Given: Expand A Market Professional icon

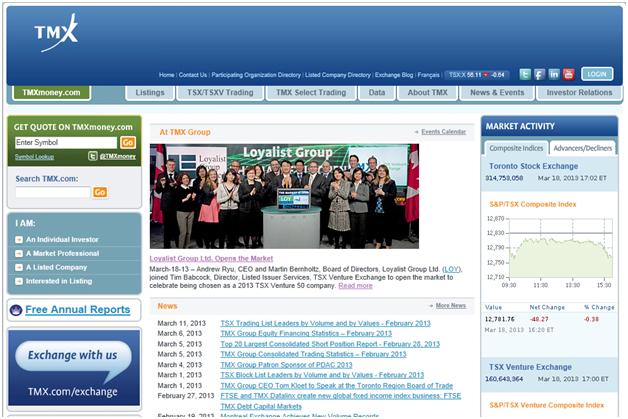Looking at the screenshot, I should 19,254.
